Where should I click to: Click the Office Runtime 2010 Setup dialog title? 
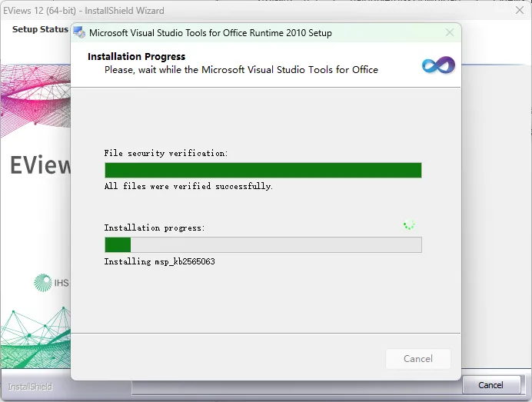tap(211, 33)
